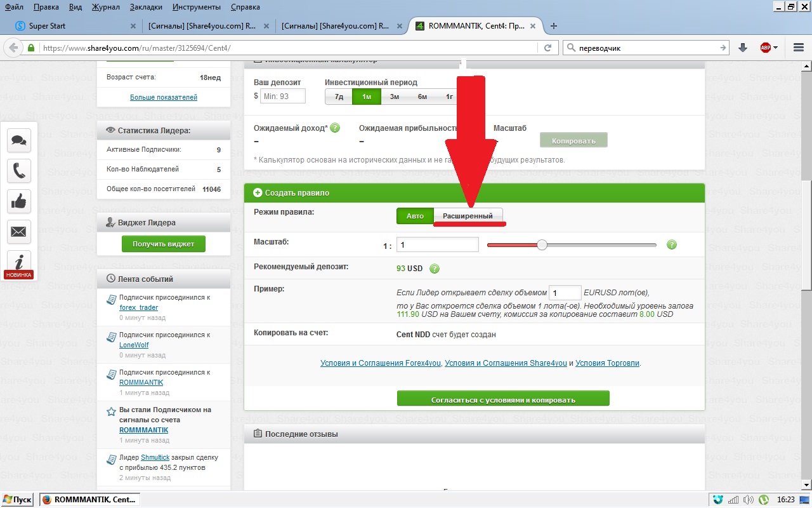Choose the 3м investment period
Image resolution: width=812 pixels, height=508 pixels.
(395, 97)
